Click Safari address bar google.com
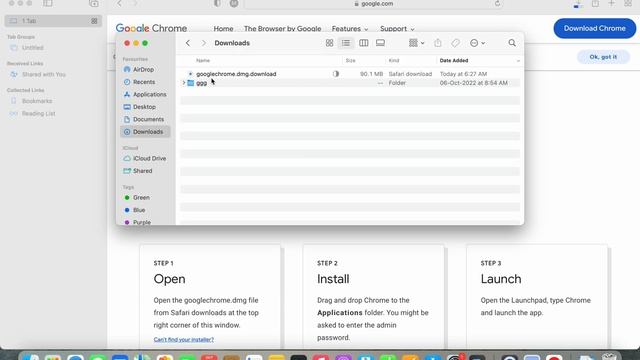Viewport: 640px width, 360px height. pos(373,4)
